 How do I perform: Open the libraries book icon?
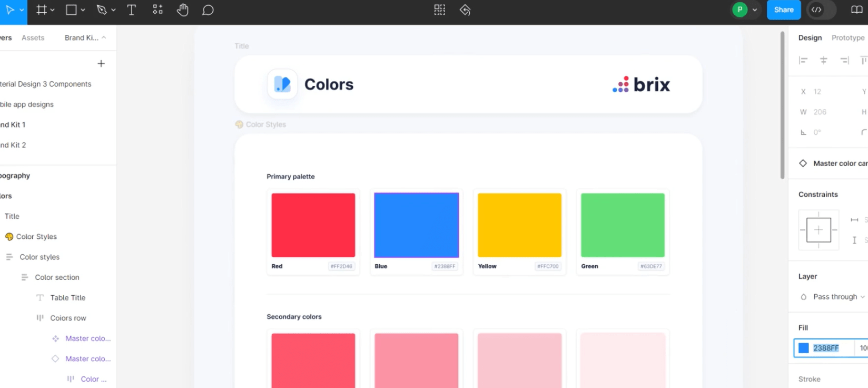[x=857, y=10]
